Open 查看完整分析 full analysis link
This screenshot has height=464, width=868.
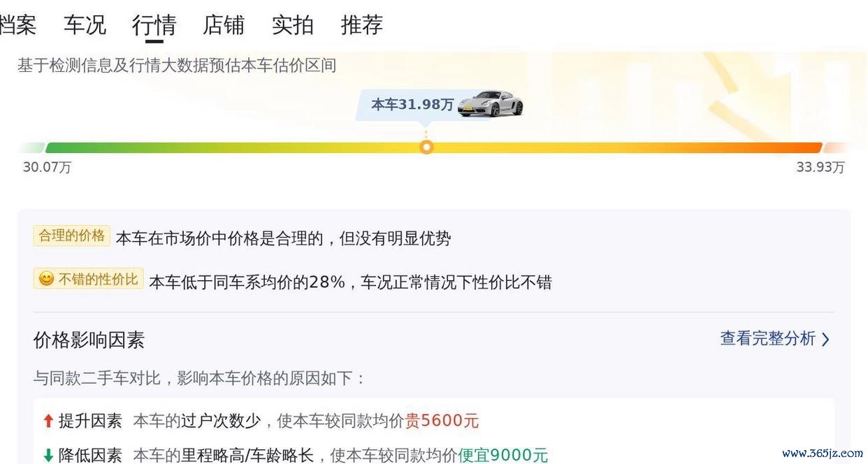pos(775,339)
